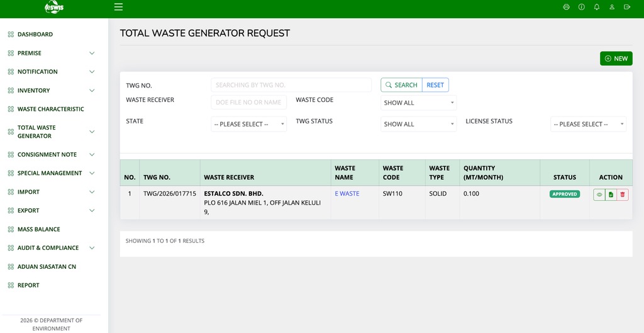Click the logout icon
The width and height of the screenshot is (644, 333).
pos(627,7)
